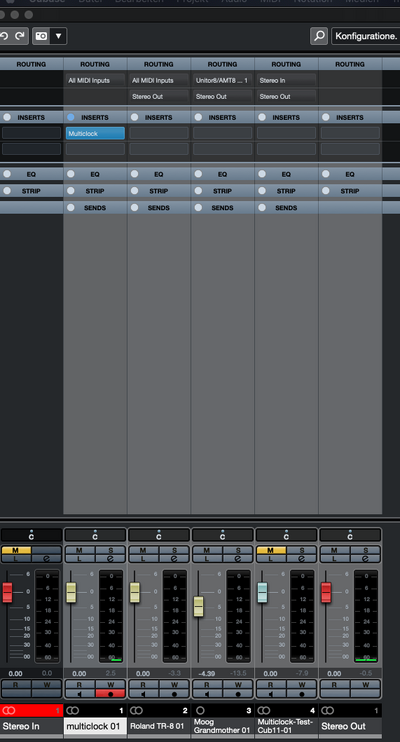Open the Multiclock insert slot
The height and width of the screenshot is (742, 400).
point(95,133)
